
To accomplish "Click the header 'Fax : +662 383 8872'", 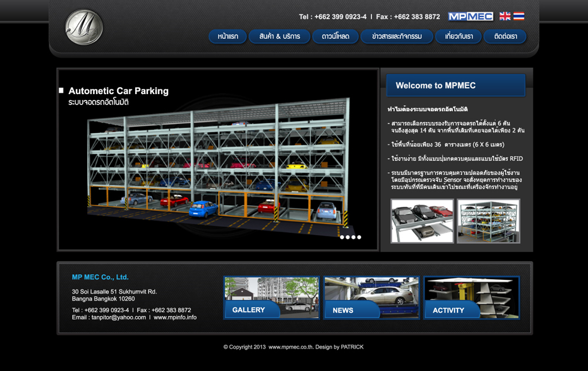I will 408,17.
